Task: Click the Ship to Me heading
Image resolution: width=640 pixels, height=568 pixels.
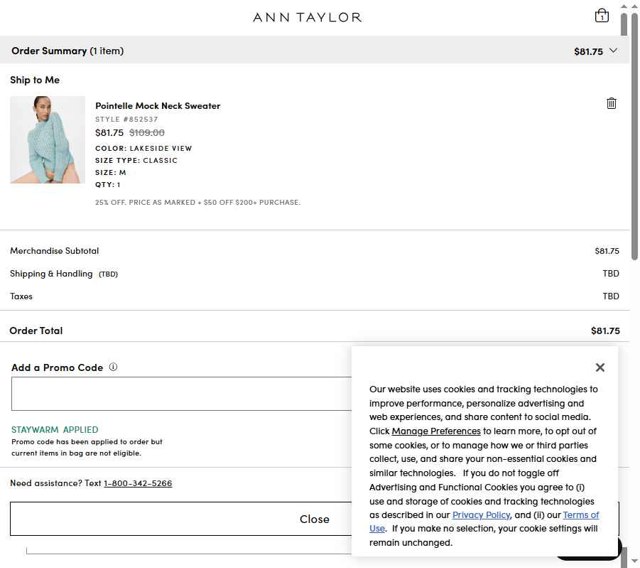Action: point(35,80)
